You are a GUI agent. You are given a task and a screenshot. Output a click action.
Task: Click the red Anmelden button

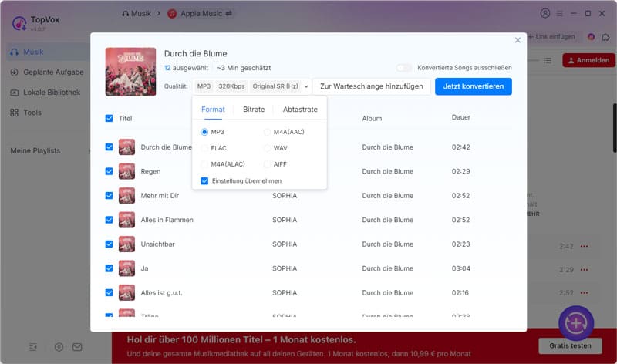[588, 60]
